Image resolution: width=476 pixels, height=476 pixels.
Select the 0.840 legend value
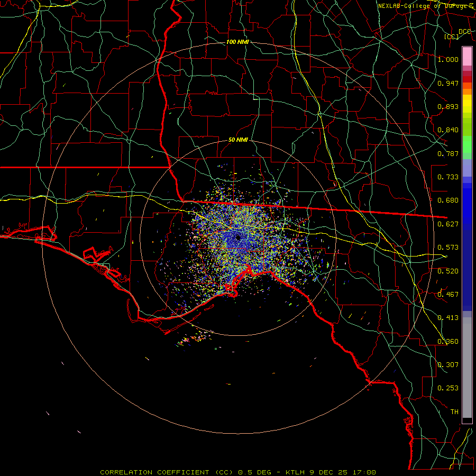pyautogui.click(x=448, y=130)
